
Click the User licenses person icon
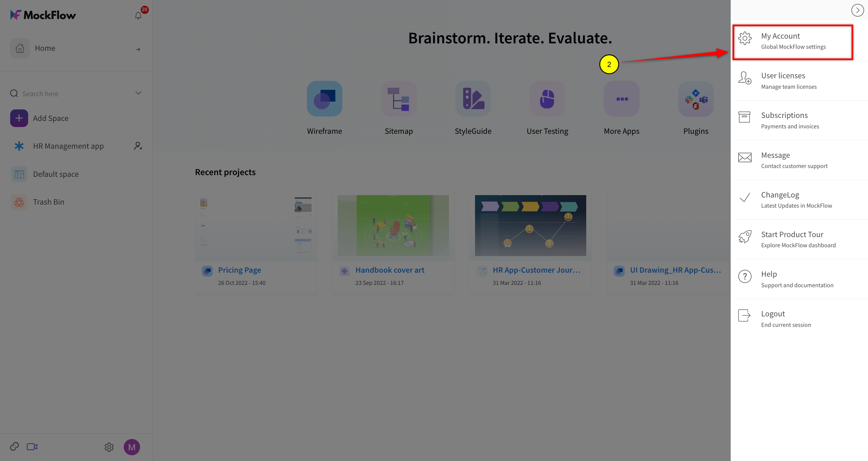pos(745,78)
